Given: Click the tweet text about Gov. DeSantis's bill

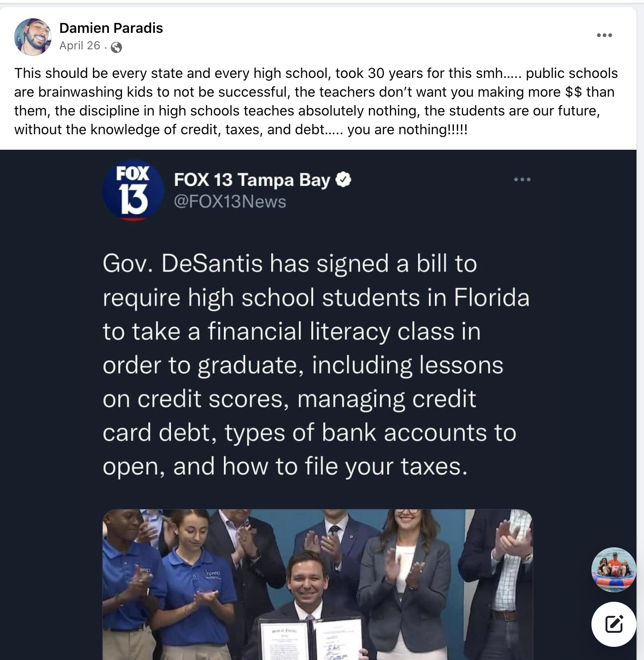Looking at the screenshot, I should pyautogui.click(x=316, y=365).
